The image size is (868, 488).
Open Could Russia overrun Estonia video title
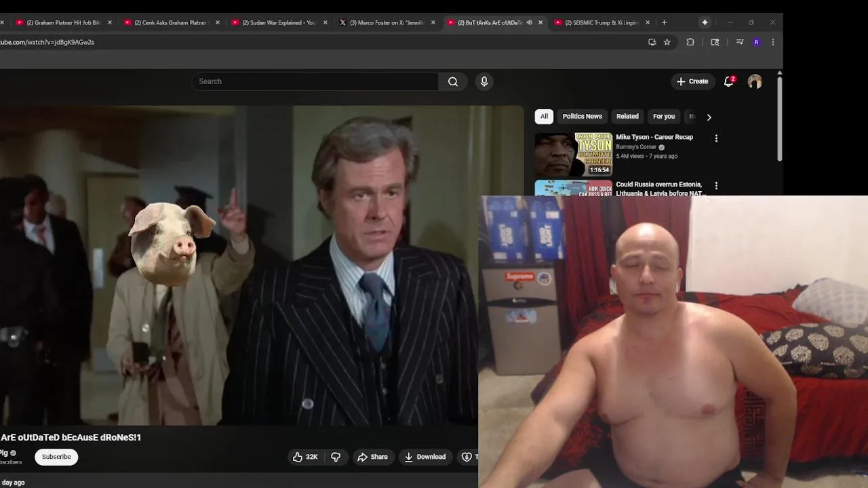660,188
